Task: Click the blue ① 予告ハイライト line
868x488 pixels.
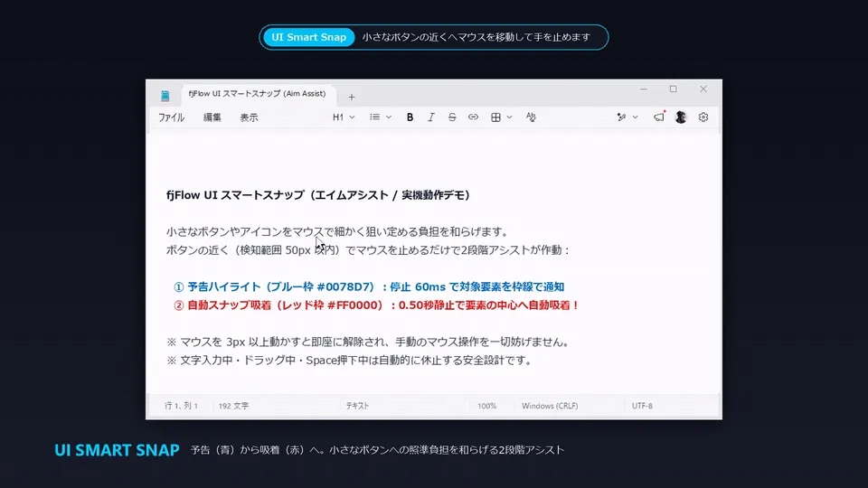Action: pyautogui.click(x=369, y=286)
